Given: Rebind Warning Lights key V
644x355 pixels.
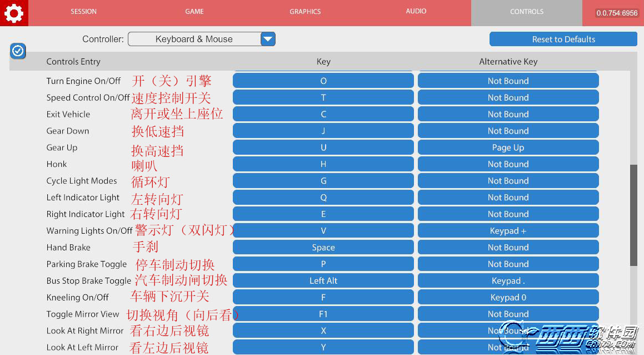Looking at the screenshot, I should point(323,231).
